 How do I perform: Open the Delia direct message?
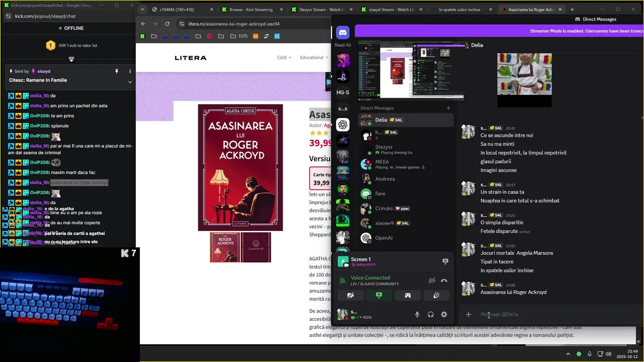406,120
